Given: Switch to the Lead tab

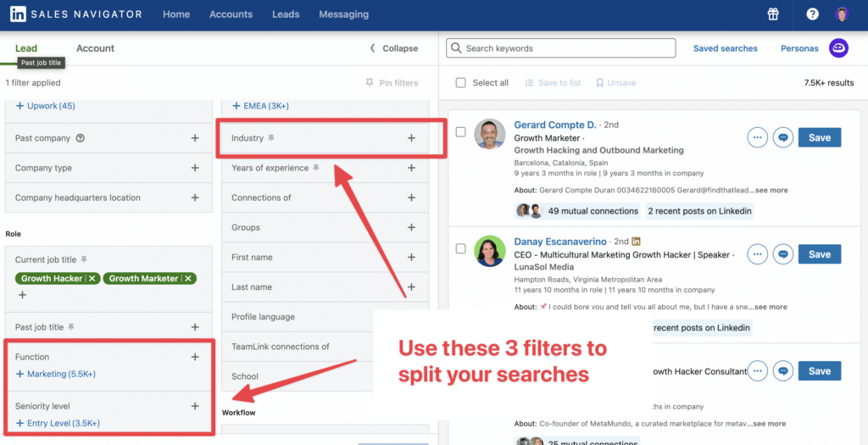Looking at the screenshot, I should pyautogui.click(x=26, y=48).
